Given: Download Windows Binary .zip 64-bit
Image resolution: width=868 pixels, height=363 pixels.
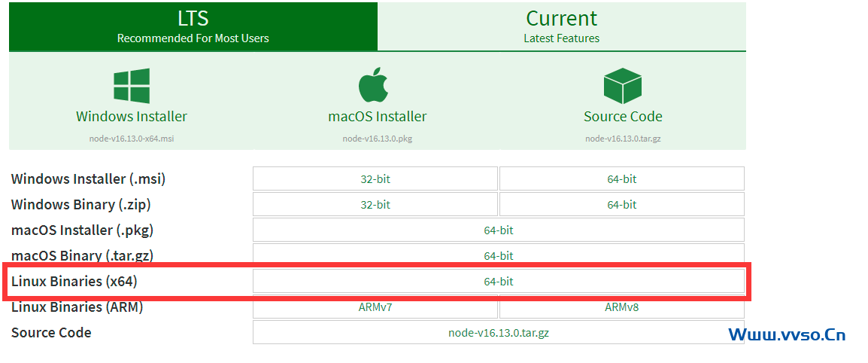Looking at the screenshot, I should [x=621, y=205].
